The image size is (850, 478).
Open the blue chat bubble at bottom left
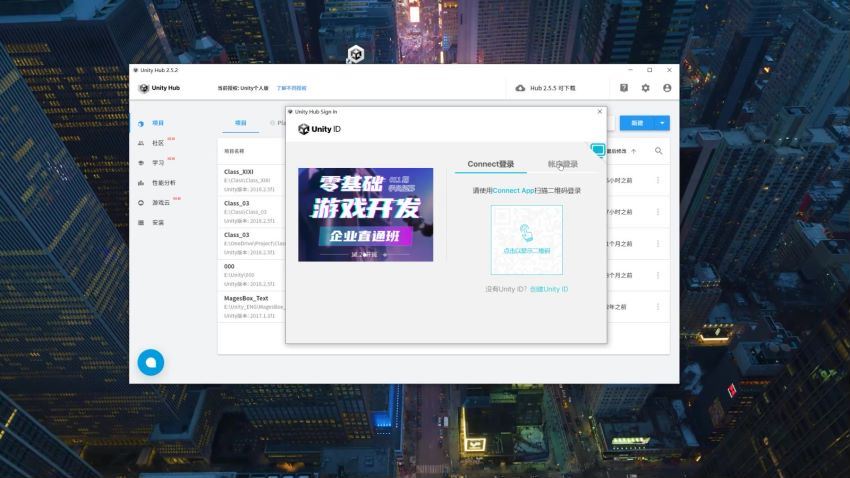pyautogui.click(x=150, y=362)
